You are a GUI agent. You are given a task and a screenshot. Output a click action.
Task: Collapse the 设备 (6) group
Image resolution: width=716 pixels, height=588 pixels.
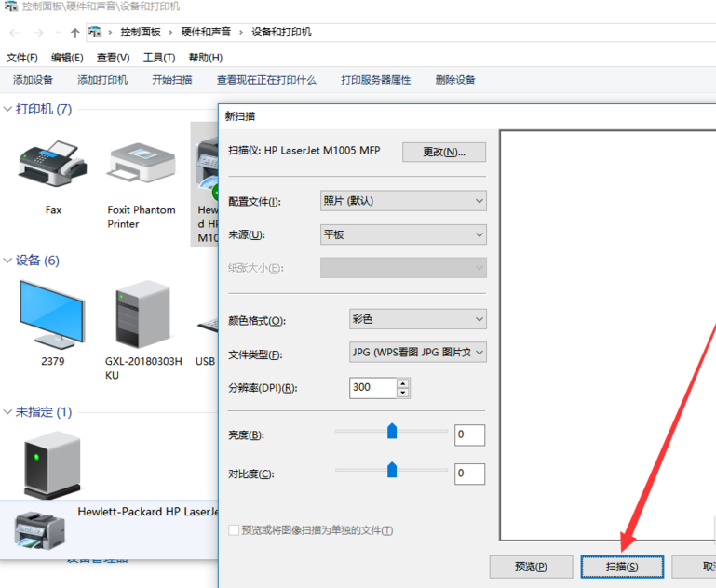click(x=8, y=261)
